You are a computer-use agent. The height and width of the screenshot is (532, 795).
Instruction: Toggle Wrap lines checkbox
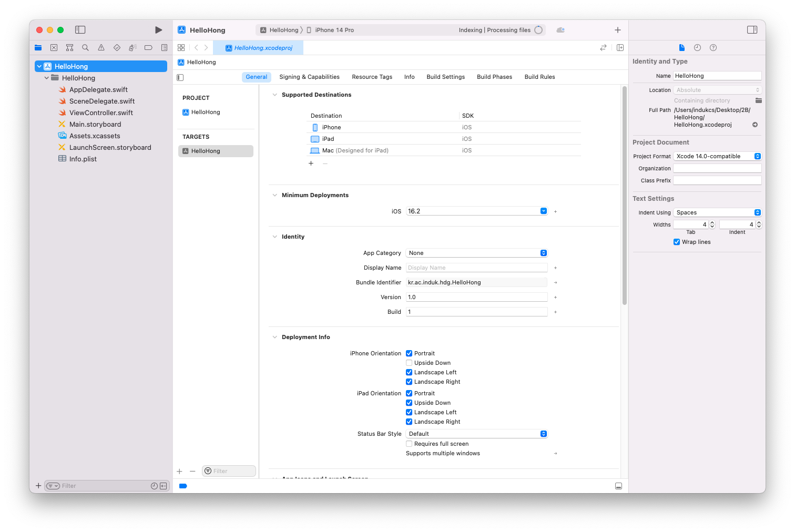[x=677, y=242]
